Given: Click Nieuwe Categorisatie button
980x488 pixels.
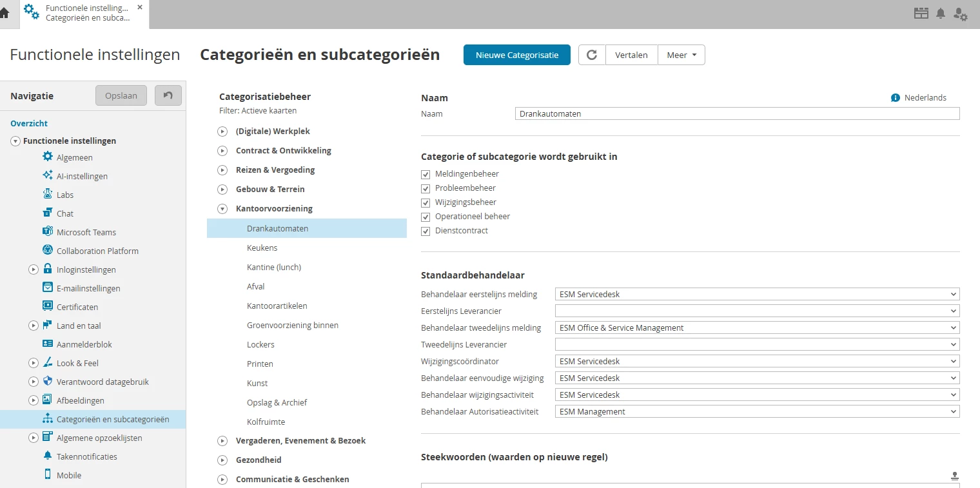Looking at the screenshot, I should tap(517, 55).
